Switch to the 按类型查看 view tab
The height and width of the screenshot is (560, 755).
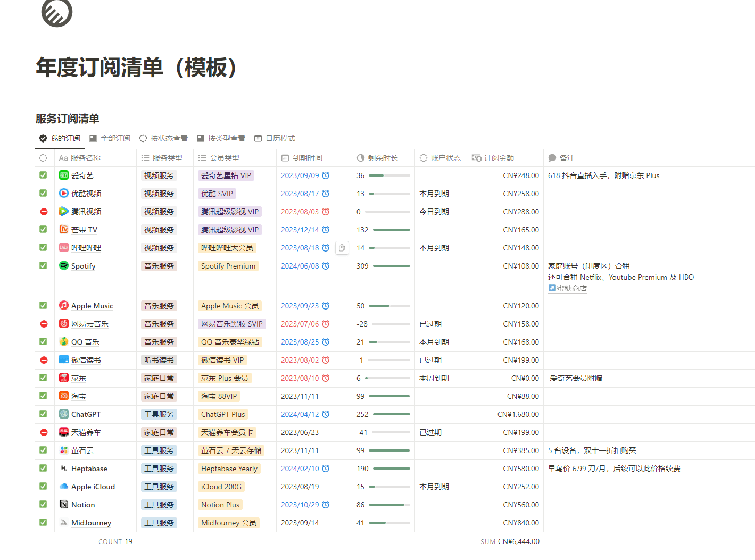[x=221, y=138]
